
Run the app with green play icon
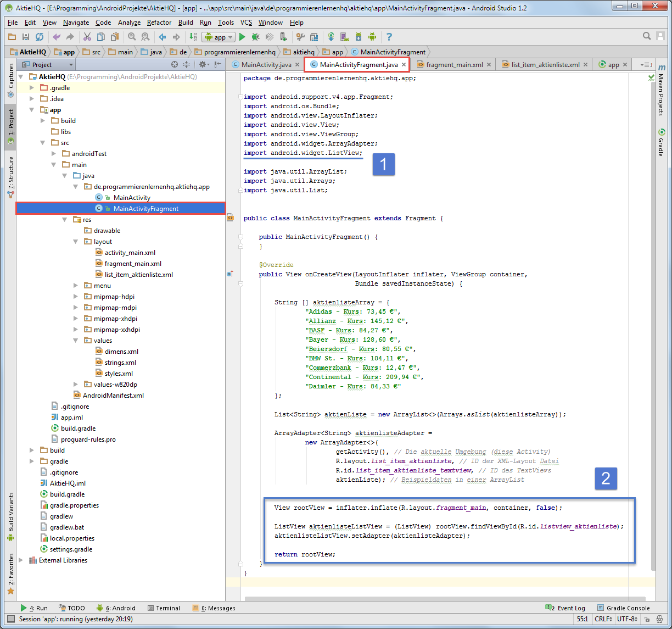tap(242, 37)
